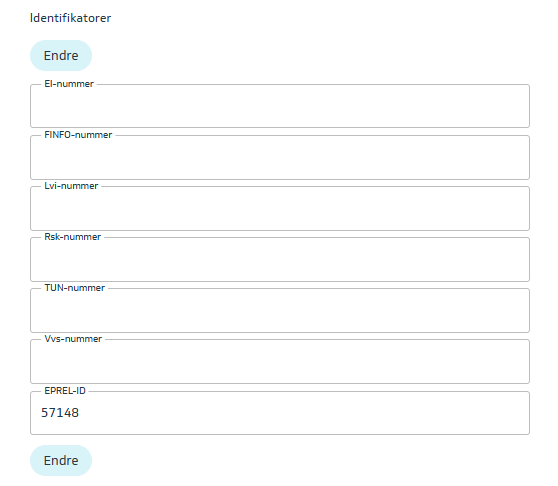Click the top Endre button
This screenshot has height=486, width=558.
61,56
